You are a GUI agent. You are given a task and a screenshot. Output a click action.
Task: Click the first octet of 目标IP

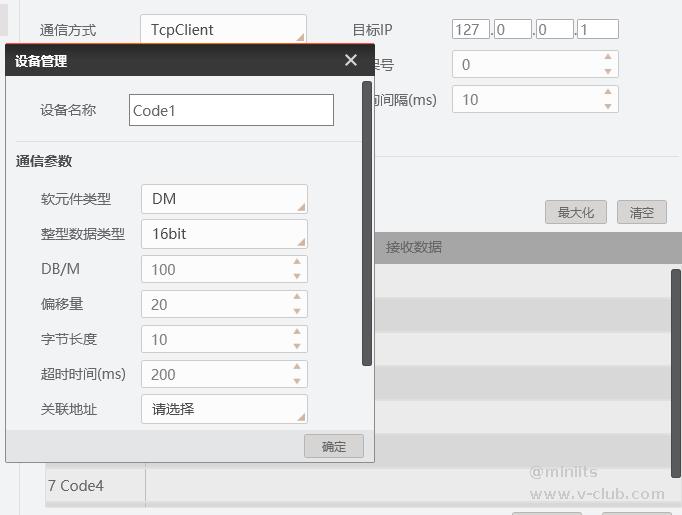(470, 30)
